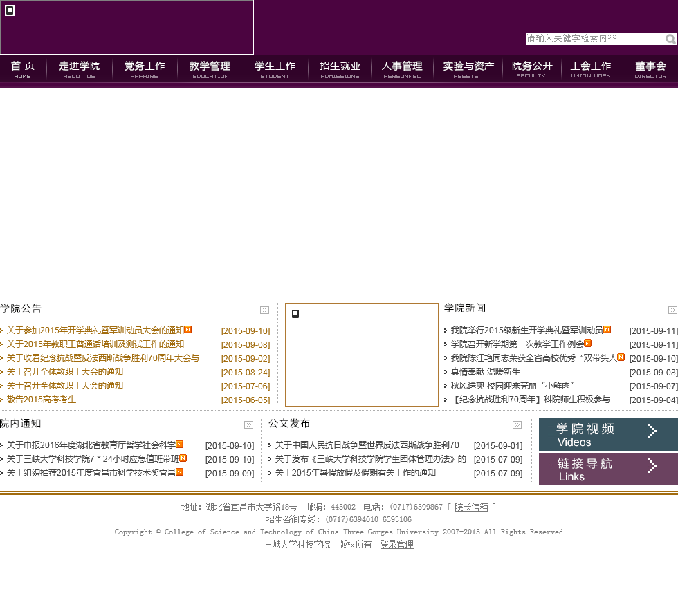The width and height of the screenshot is (678, 616).
Task: Click the keyword search input field
Action: click(595, 39)
